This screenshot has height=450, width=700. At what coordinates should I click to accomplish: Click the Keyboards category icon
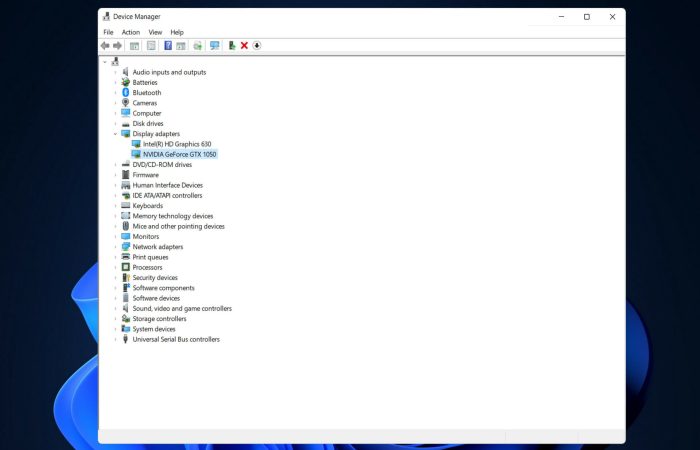pyautogui.click(x=125, y=205)
